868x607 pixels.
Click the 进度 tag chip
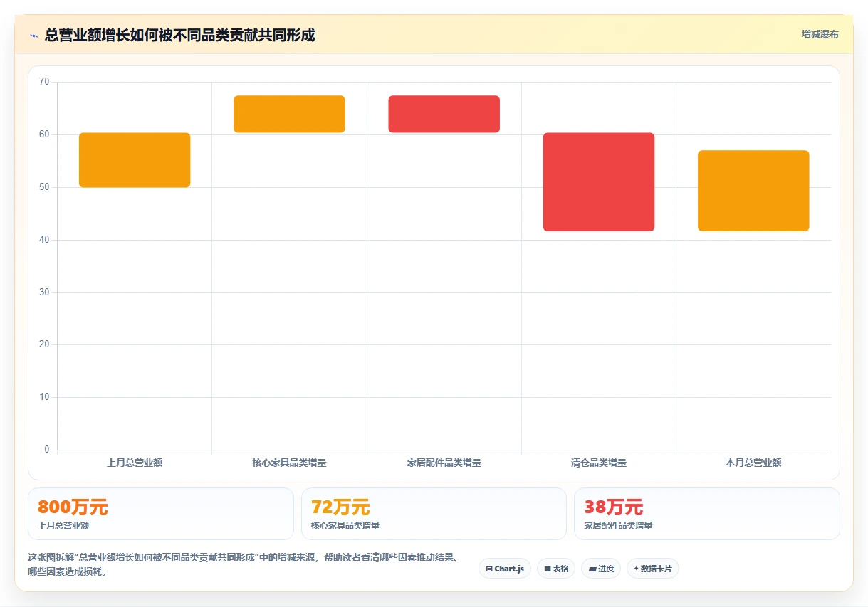click(601, 569)
